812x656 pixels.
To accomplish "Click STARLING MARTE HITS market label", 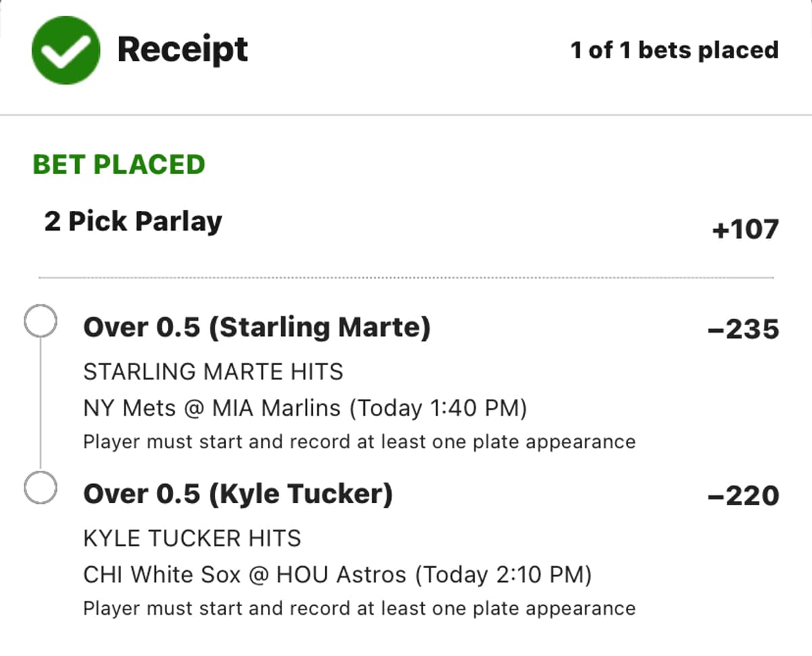I will tap(213, 371).
